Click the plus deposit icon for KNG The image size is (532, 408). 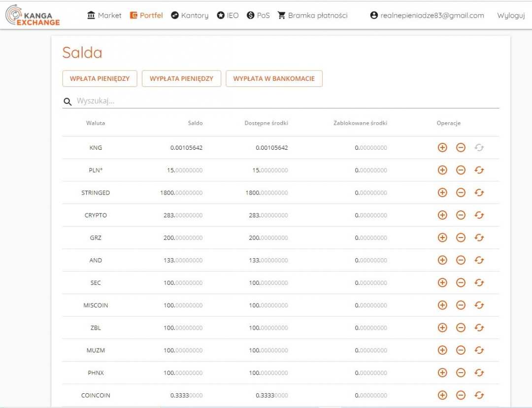click(x=442, y=148)
